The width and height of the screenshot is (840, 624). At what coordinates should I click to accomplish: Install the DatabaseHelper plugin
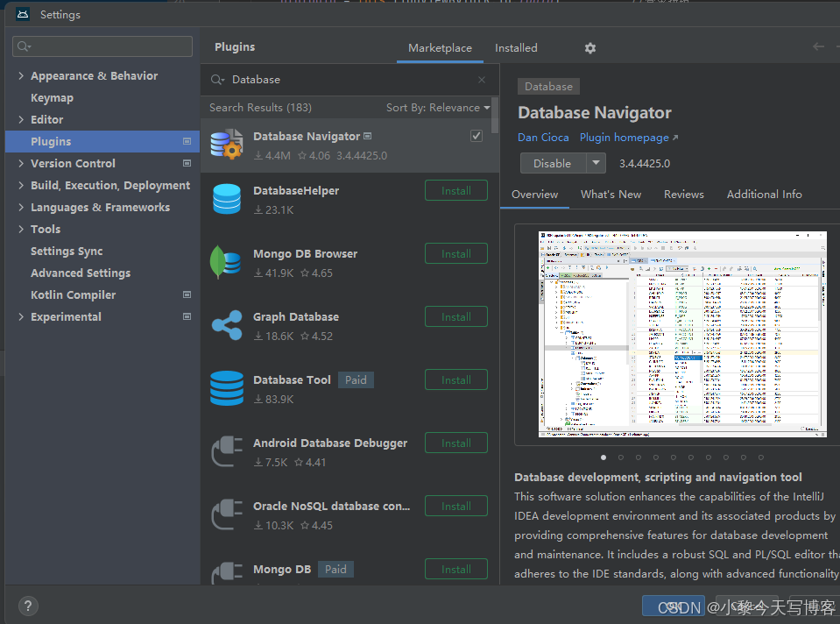(455, 190)
